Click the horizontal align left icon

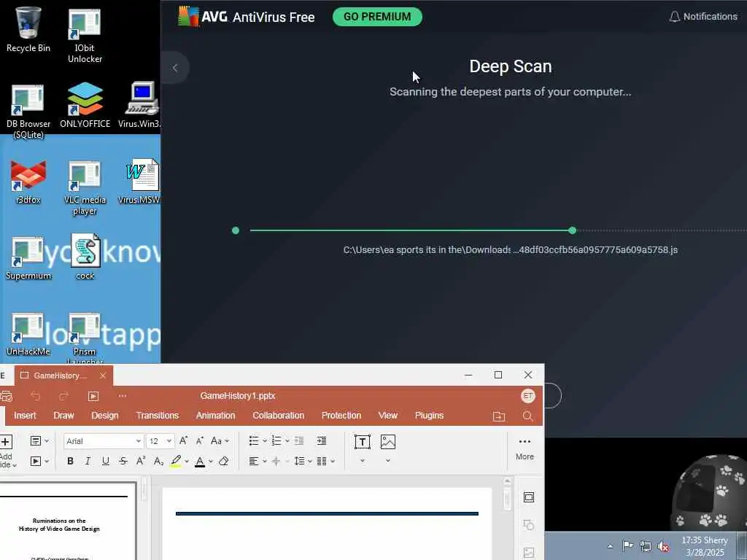click(x=254, y=461)
